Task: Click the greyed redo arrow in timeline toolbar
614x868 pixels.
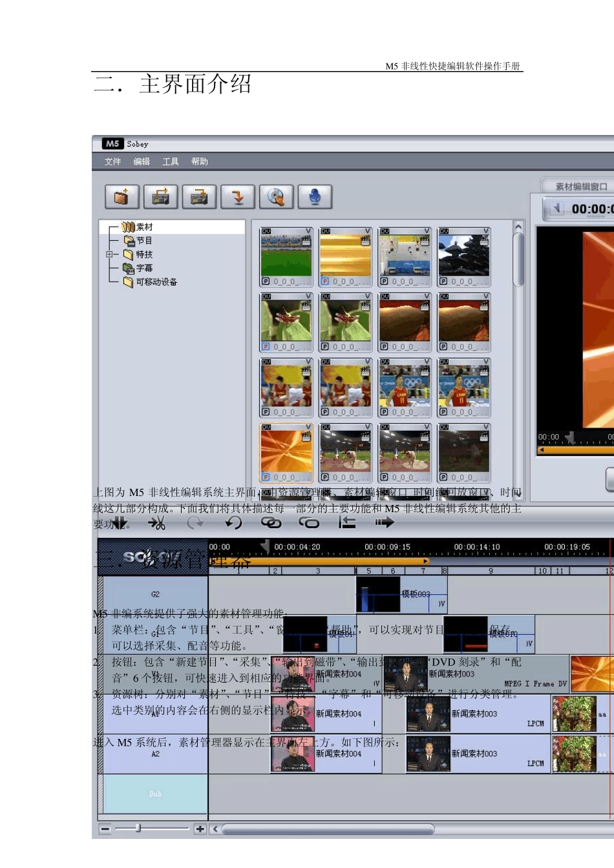Action: point(195,522)
